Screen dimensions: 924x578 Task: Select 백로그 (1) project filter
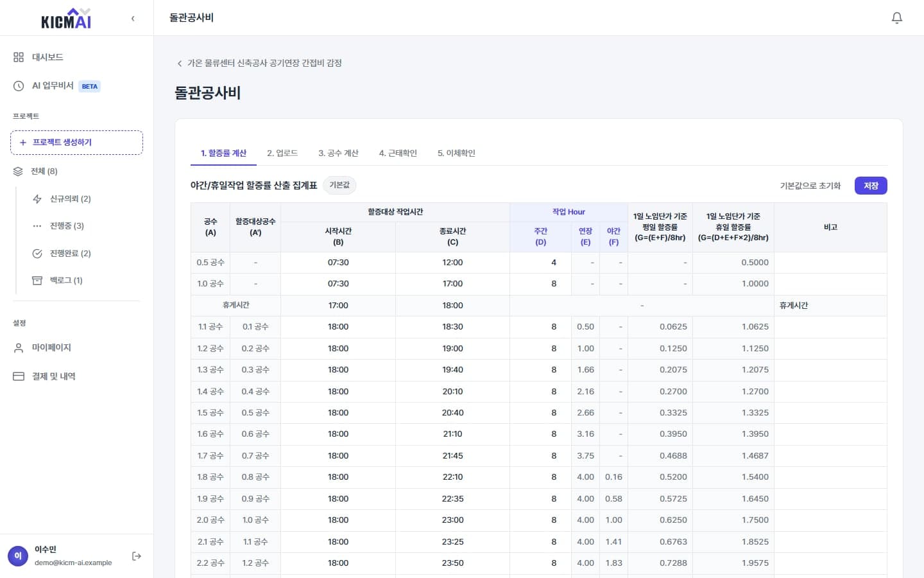[66, 281]
